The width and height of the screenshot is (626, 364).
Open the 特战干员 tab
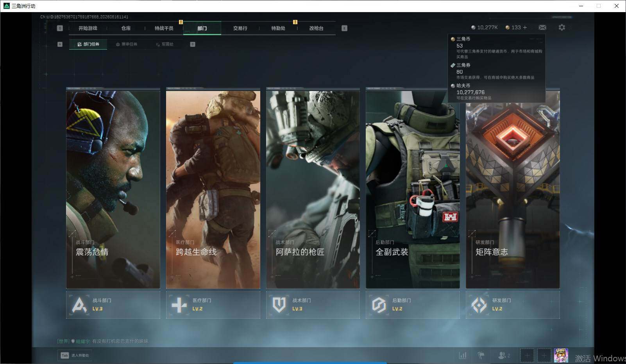click(x=164, y=28)
